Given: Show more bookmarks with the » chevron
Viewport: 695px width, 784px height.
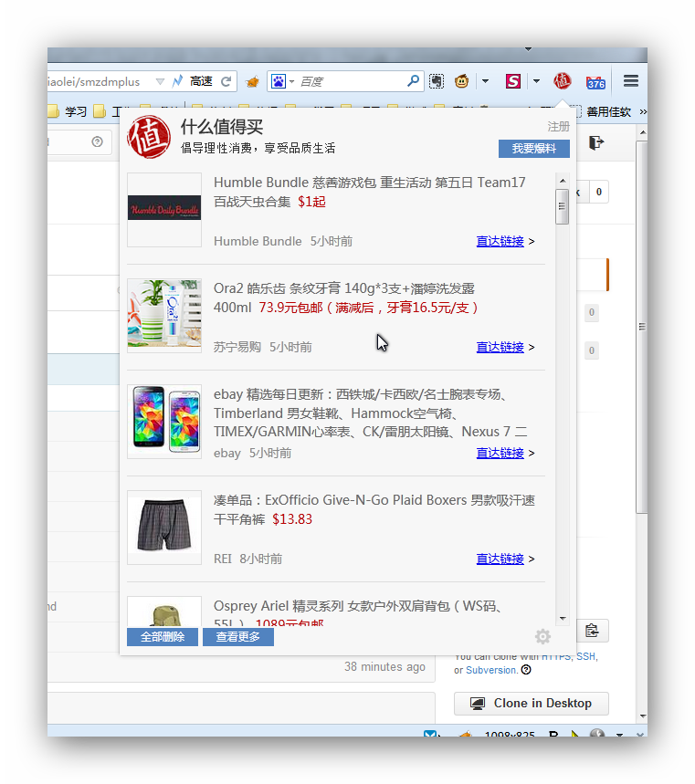Looking at the screenshot, I should tap(643, 111).
